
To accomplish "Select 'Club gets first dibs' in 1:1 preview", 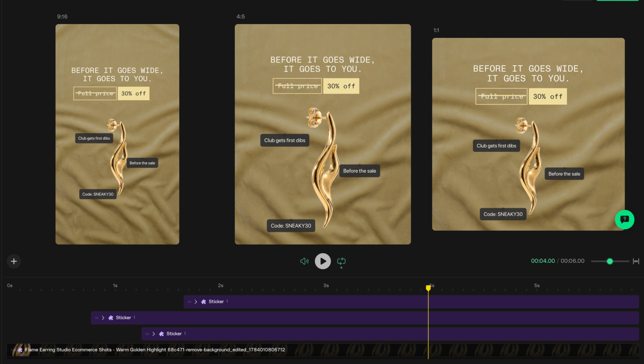I will tap(496, 146).
